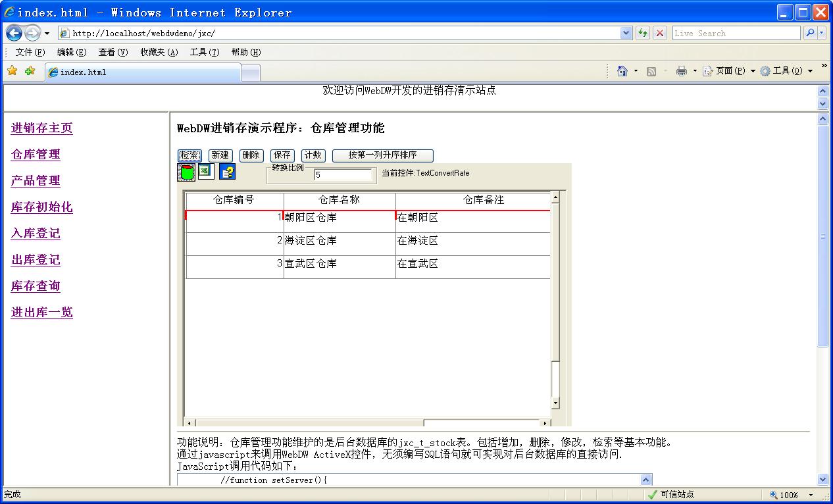Click the 保存 button
Screen dimensions: 833x504
coord(282,155)
